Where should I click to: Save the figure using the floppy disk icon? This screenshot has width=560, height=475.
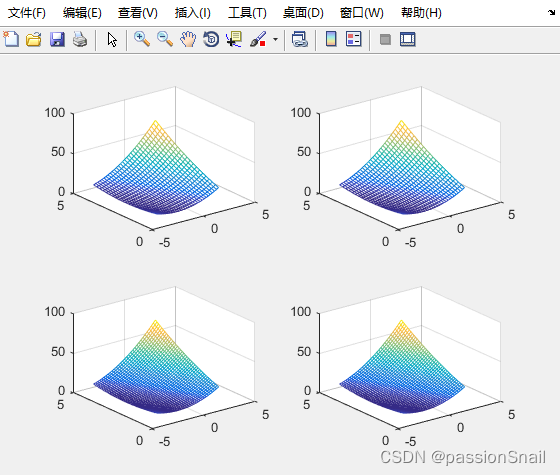pos(57,39)
